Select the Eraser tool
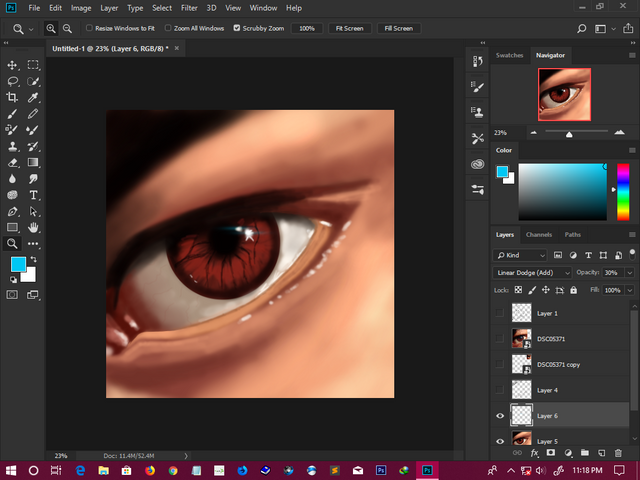 point(12,162)
